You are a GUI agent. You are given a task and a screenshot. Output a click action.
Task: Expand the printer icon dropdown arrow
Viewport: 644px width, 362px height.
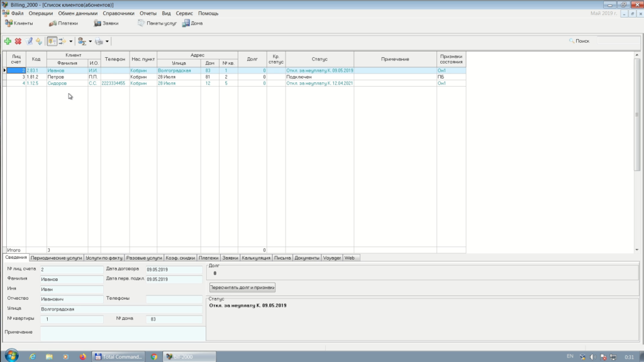(x=108, y=41)
